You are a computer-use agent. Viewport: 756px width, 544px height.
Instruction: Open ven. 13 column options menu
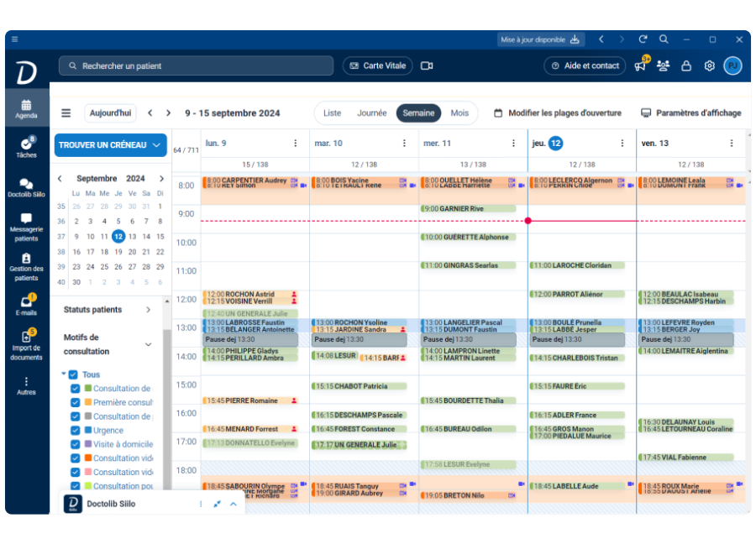pos(732,143)
